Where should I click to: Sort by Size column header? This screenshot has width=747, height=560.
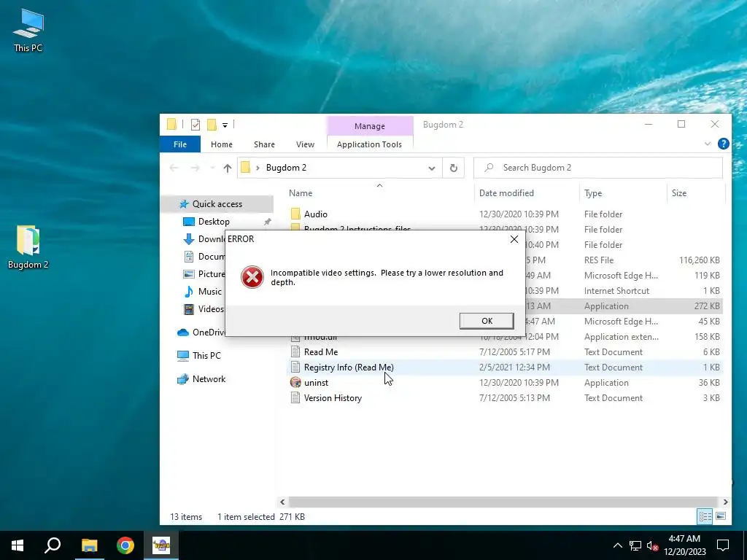tap(679, 192)
